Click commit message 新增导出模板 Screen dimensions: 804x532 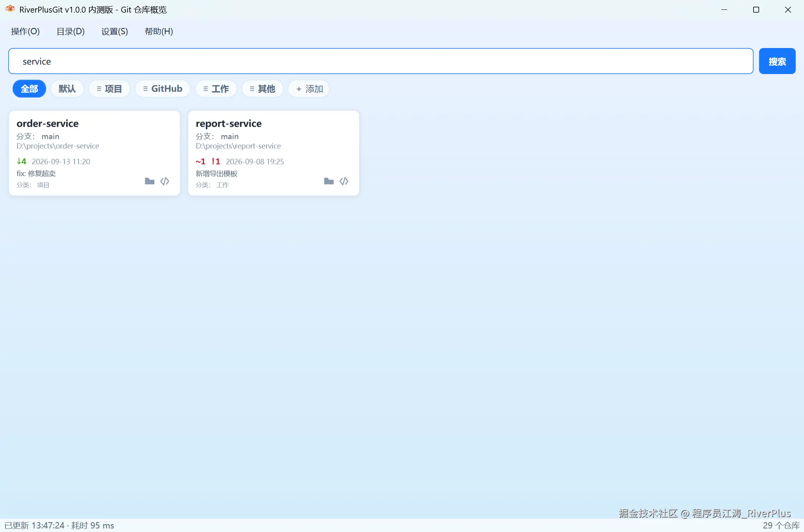217,174
